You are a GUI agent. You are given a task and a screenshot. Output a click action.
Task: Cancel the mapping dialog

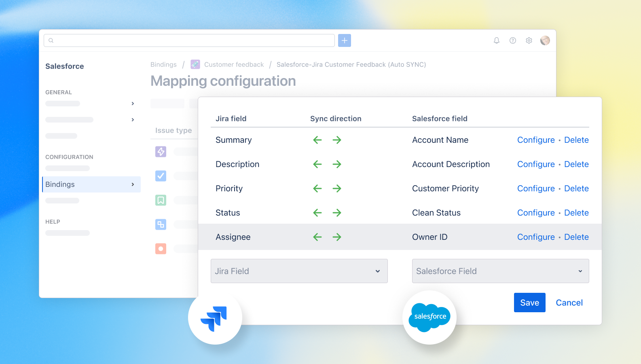(x=569, y=303)
